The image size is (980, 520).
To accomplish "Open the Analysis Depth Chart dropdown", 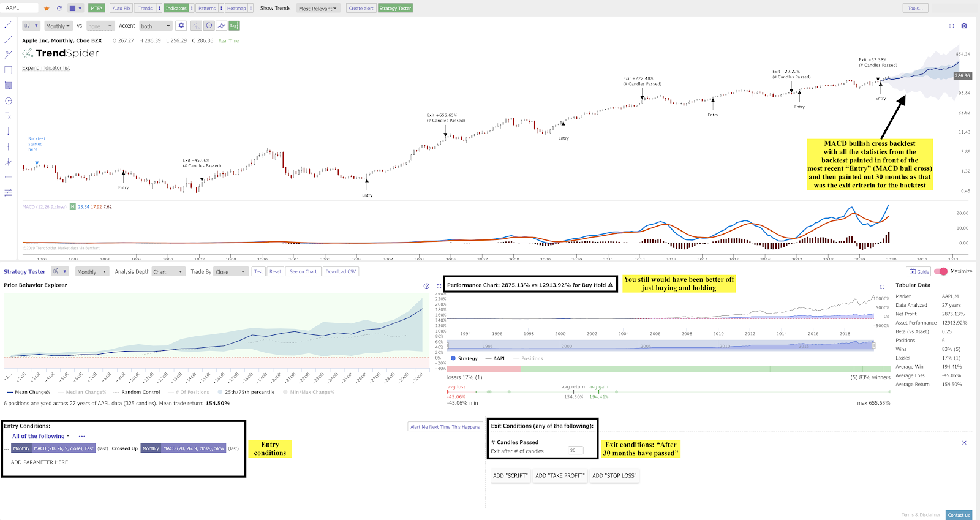I will coord(168,271).
